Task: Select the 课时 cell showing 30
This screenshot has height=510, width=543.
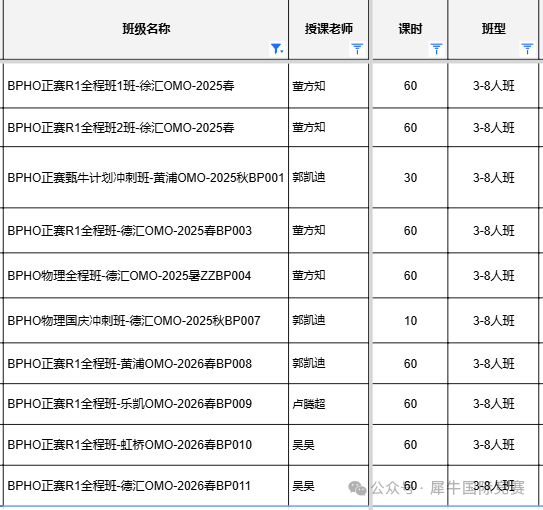Action: click(410, 177)
